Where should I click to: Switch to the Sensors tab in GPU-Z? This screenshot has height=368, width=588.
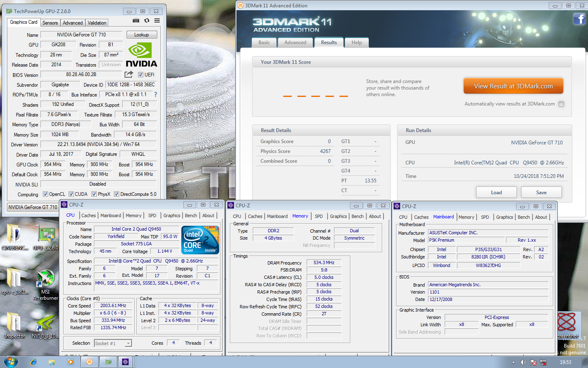coord(50,23)
